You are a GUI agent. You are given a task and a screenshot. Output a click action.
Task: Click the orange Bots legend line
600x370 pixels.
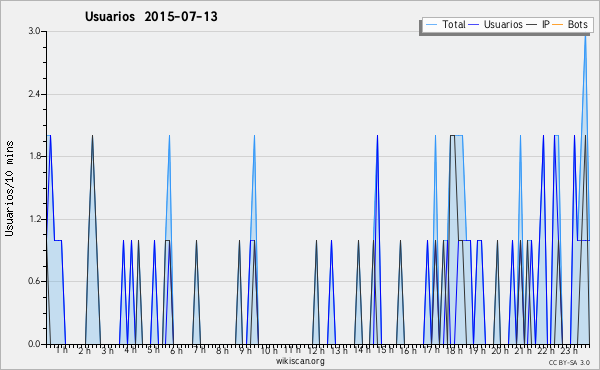click(x=558, y=24)
